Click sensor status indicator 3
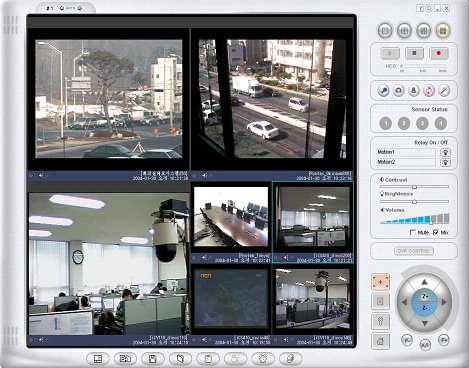The image size is (469, 368). pos(422,124)
